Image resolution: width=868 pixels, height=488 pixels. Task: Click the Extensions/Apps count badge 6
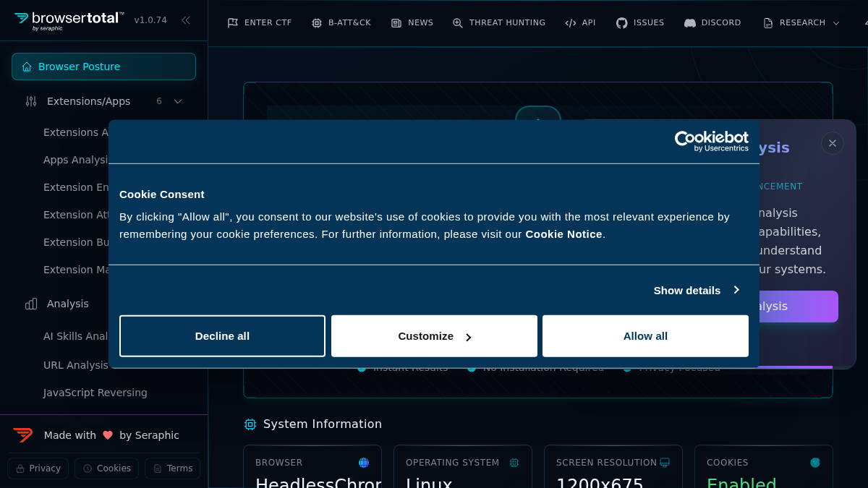pos(159,101)
